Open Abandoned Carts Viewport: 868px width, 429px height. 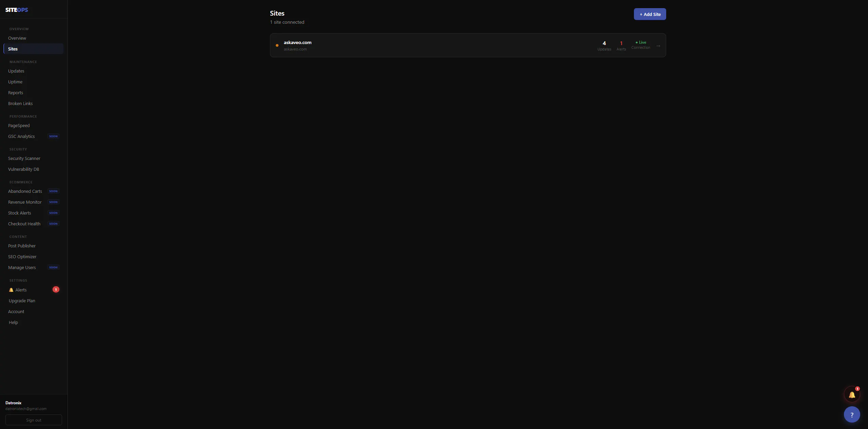[x=33, y=191]
